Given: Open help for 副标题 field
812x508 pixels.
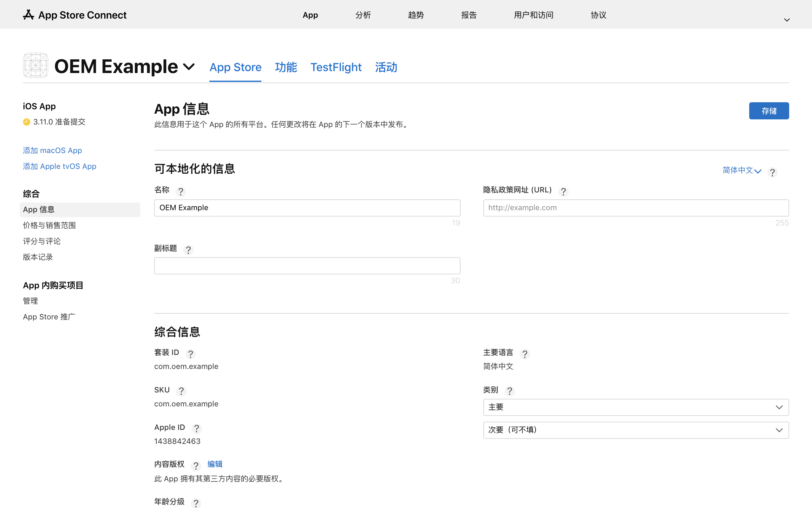Looking at the screenshot, I should [188, 250].
